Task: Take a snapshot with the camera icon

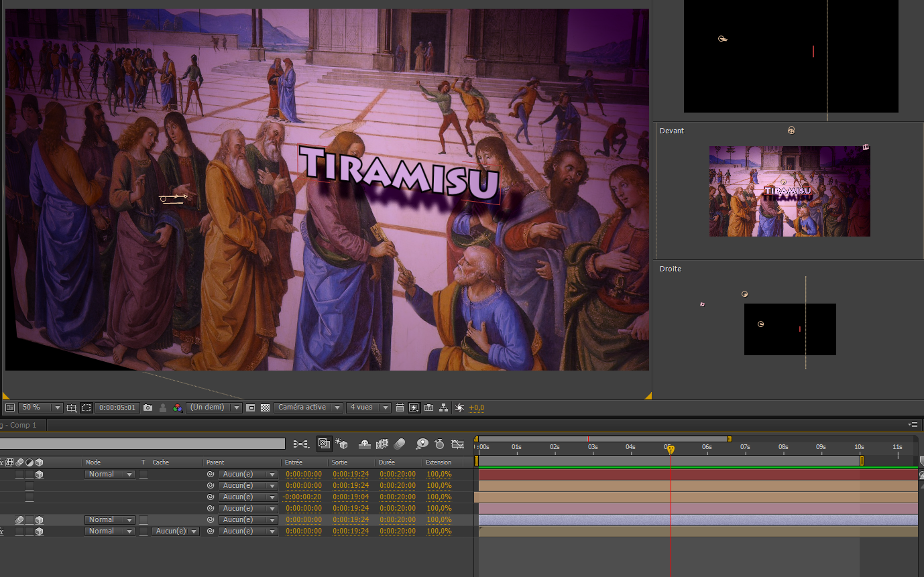Action: click(148, 407)
